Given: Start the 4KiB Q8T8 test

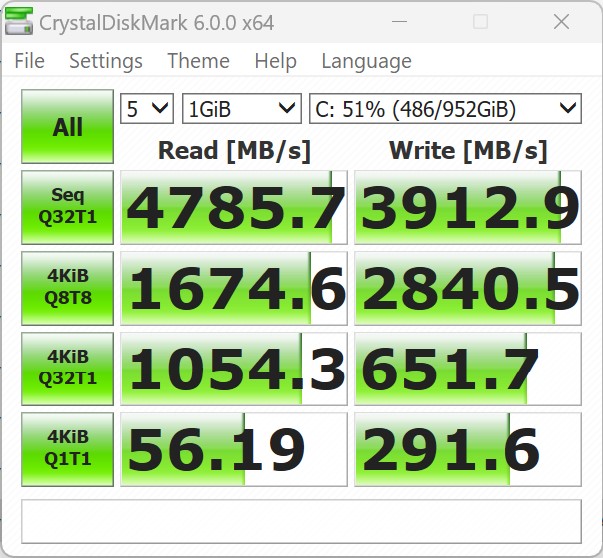Looking at the screenshot, I should click(x=67, y=288).
